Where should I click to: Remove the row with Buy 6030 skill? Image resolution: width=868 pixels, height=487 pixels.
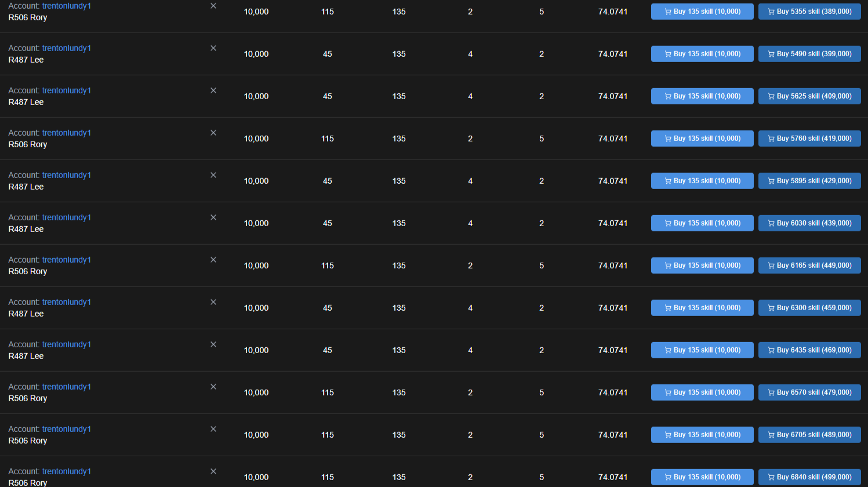coord(213,217)
